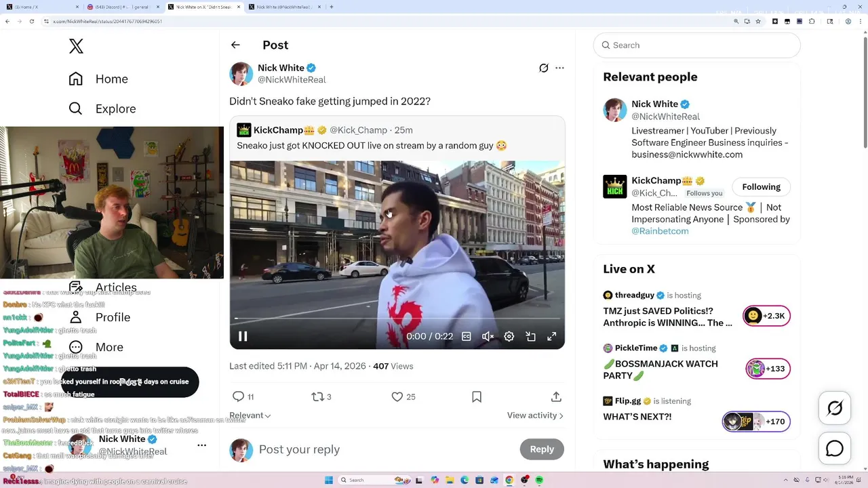
Task: Join the BOSSMANJACK WATCH PARTY space
Action: [660, 369]
